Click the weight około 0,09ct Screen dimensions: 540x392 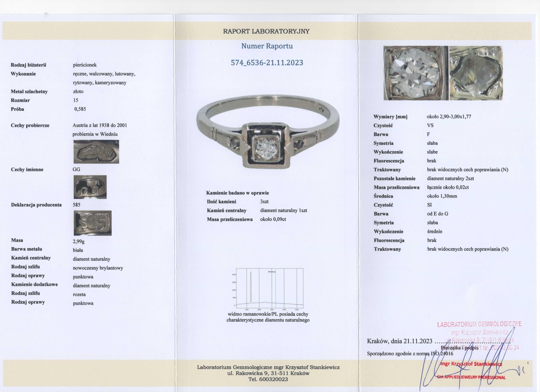[273, 219]
